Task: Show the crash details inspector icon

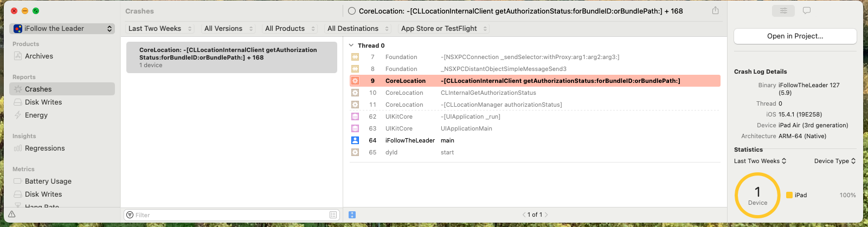Action: (783, 11)
